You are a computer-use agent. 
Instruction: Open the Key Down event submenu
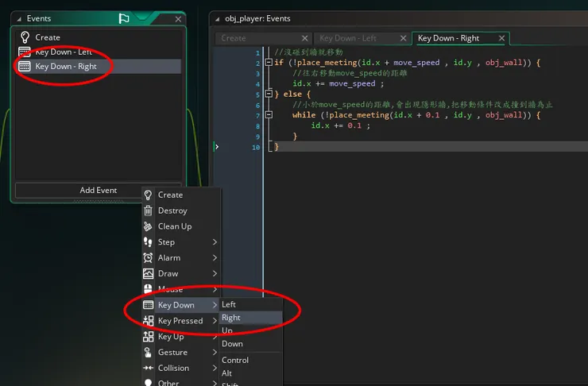coord(181,305)
